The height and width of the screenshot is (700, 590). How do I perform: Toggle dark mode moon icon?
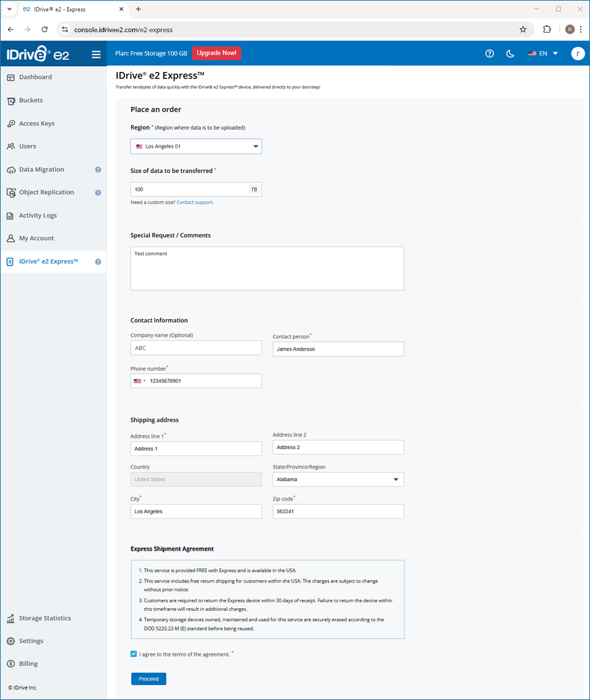pyautogui.click(x=510, y=54)
